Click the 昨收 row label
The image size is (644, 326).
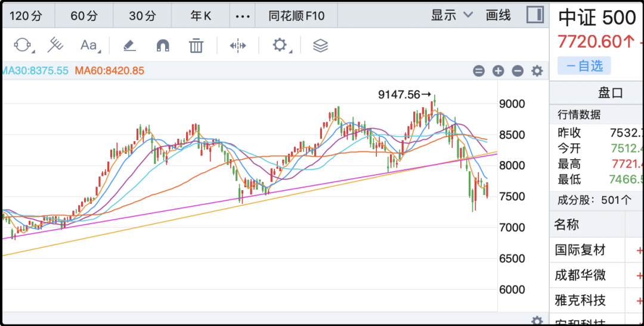pos(569,133)
